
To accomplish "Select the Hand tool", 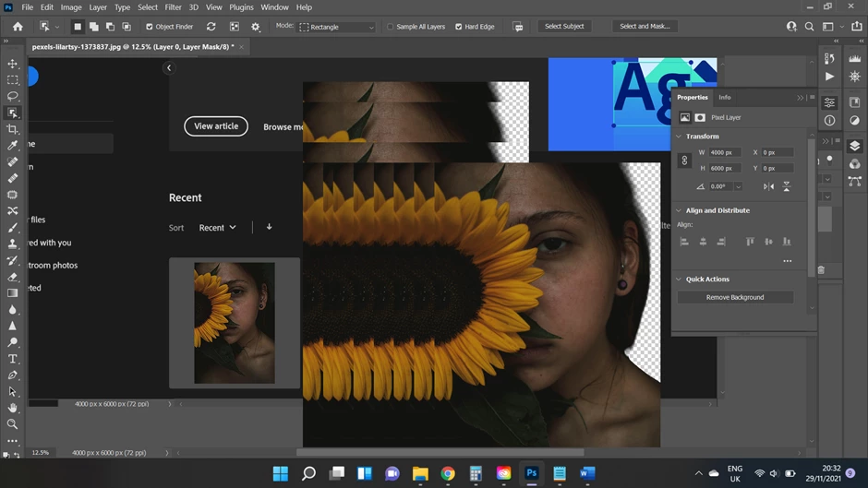I will click(x=13, y=408).
